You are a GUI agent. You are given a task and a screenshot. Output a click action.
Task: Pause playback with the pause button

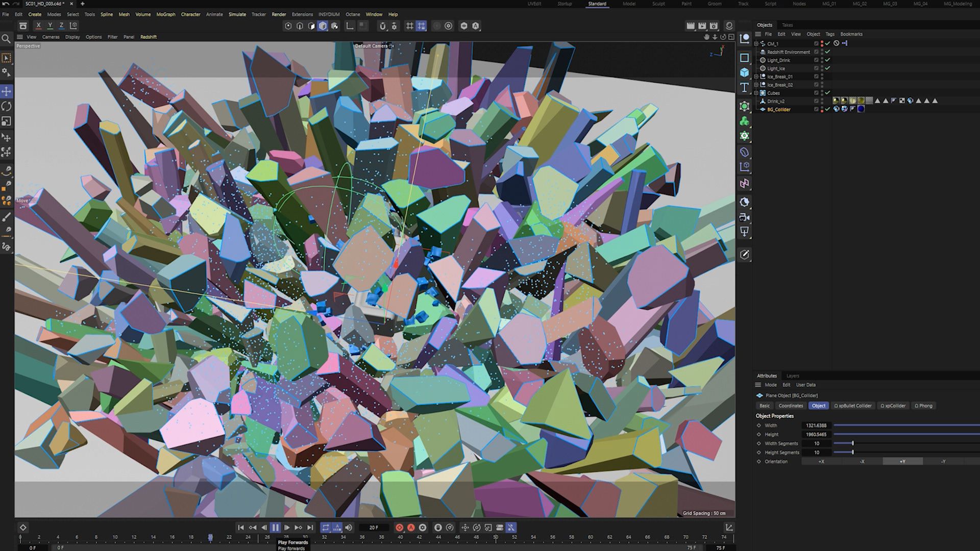[275, 528]
